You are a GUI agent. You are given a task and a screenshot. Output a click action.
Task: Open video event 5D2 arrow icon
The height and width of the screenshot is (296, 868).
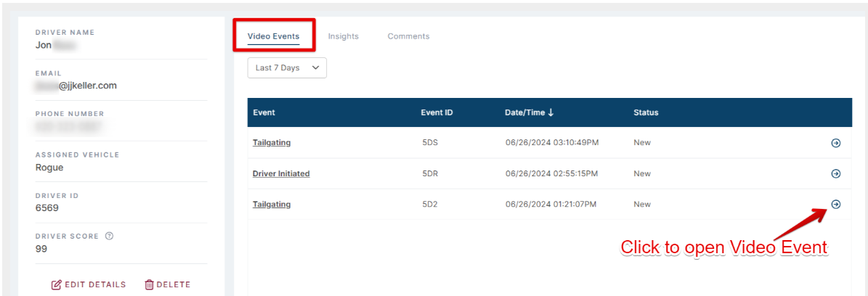tap(836, 204)
